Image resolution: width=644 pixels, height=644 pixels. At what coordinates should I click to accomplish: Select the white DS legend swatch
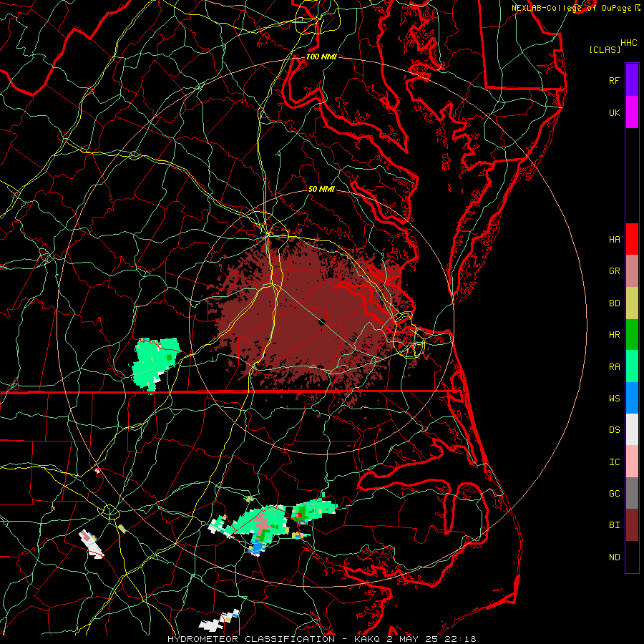coord(632,429)
